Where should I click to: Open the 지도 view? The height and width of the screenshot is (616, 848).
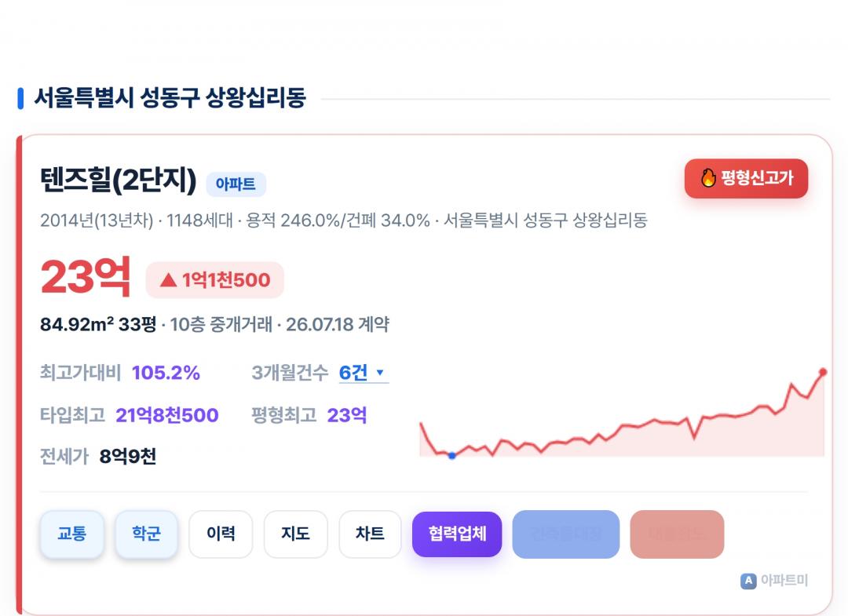(295, 534)
